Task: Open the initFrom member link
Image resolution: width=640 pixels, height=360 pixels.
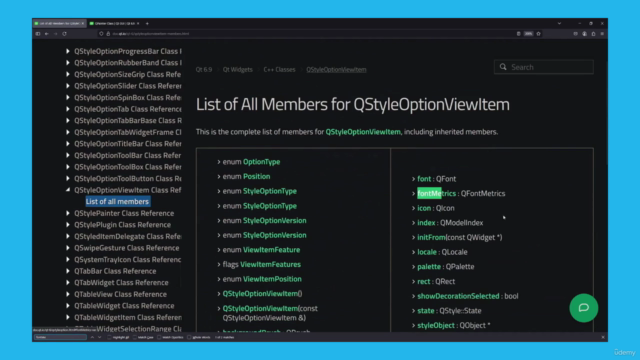Action: coord(431,237)
